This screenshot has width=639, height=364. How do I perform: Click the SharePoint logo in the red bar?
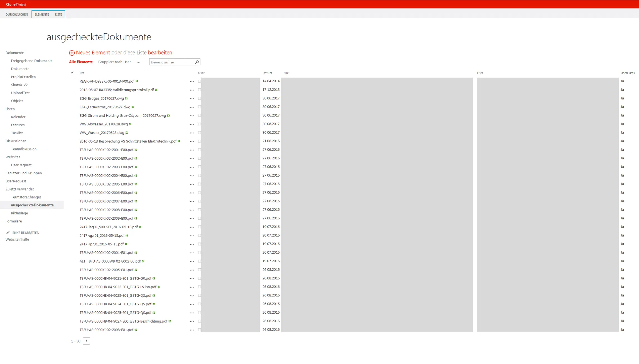click(15, 4)
